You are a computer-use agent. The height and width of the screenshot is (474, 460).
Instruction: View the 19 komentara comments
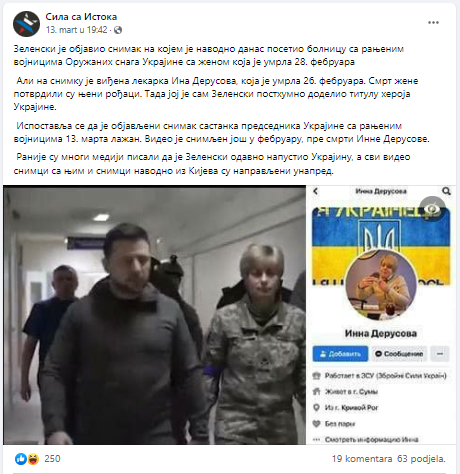(x=362, y=459)
